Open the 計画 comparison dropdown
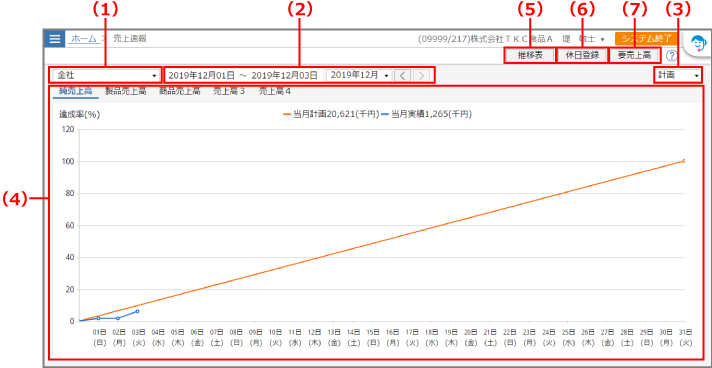 click(x=678, y=75)
